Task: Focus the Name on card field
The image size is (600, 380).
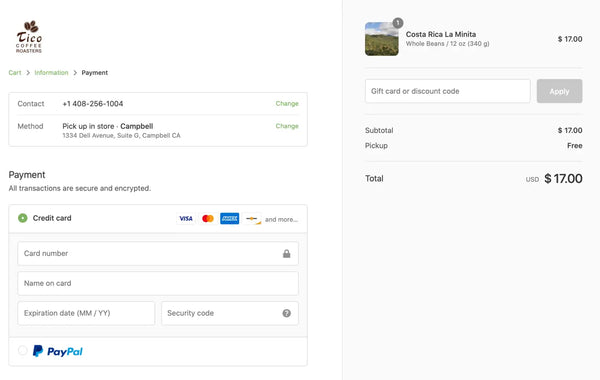Action: pos(158,283)
